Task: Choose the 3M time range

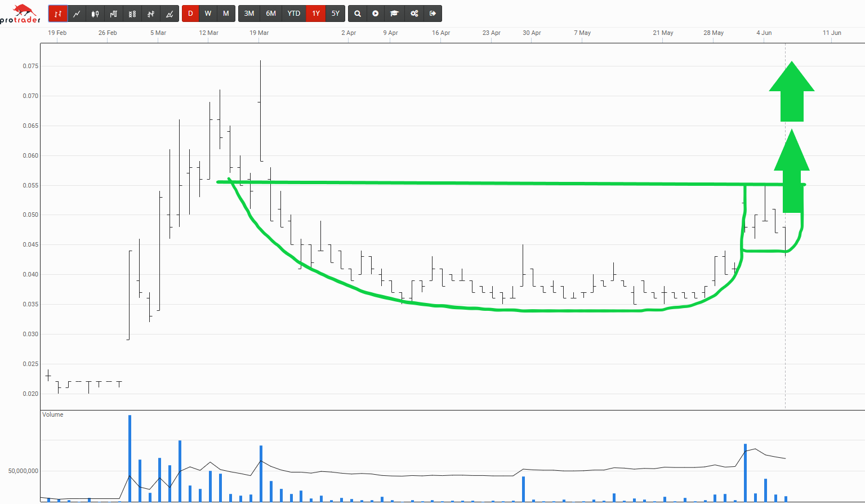Action: pos(249,14)
